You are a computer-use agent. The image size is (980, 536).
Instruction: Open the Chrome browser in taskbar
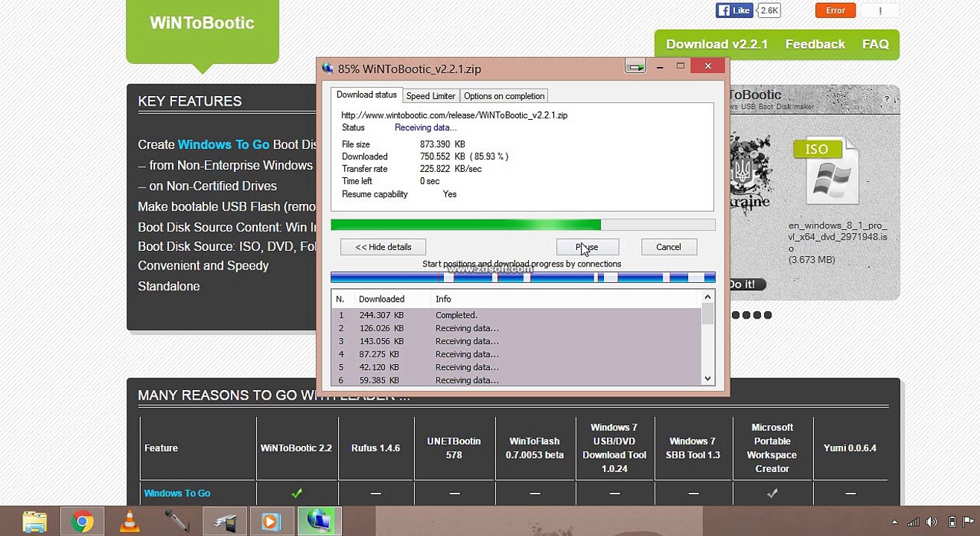coord(83,521)
